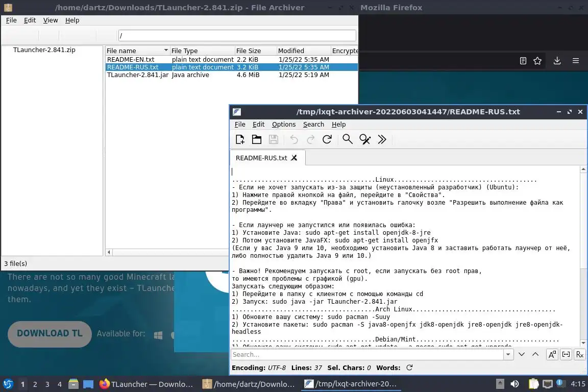Image resolution: width=588 pixels, height=392 pixels.
Task: Open the search history dropdown
Action: tap(508, 355)
